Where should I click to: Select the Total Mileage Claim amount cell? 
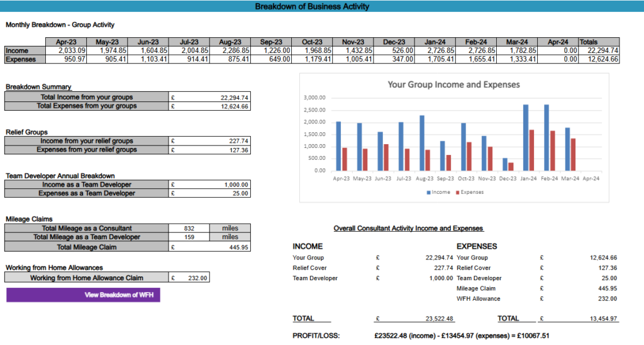tap(209, 247)
